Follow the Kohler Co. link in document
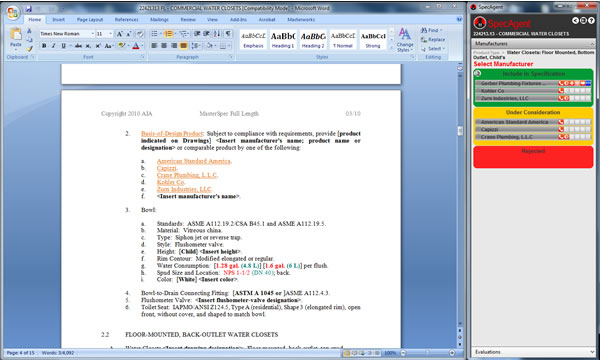Viewport: 600px width, 360px height. click(171, 182)
